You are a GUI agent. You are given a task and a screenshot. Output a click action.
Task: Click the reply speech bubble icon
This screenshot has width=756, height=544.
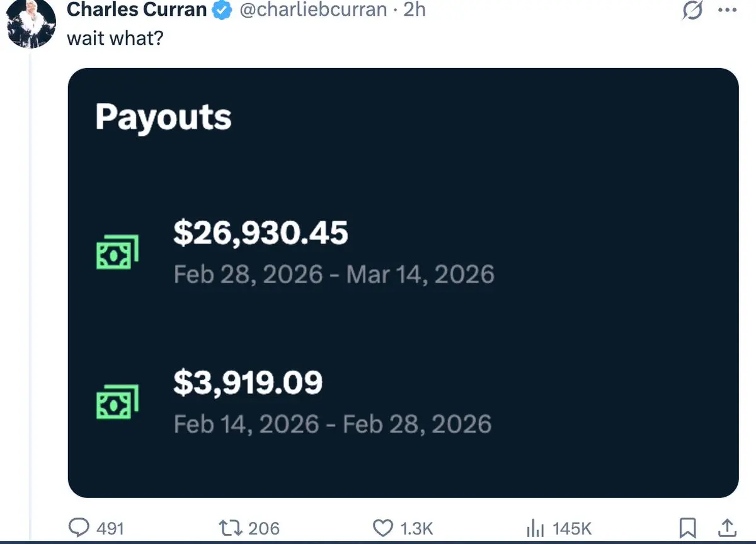(79, 528)
